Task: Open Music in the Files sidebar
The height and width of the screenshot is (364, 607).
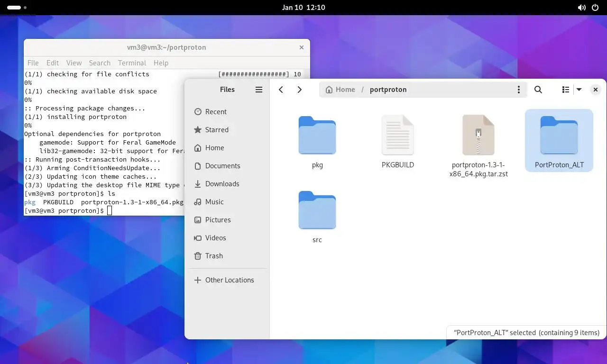Action: coord(228,202)
